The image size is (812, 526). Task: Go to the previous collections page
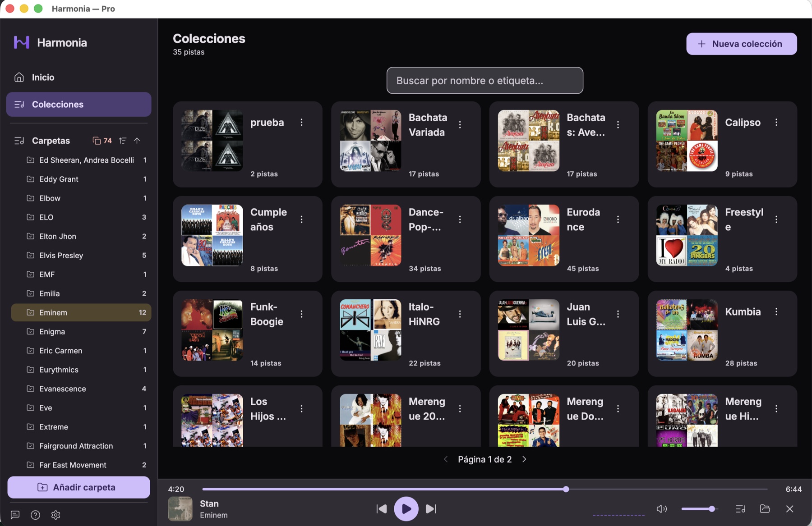[x=446, y=459]
